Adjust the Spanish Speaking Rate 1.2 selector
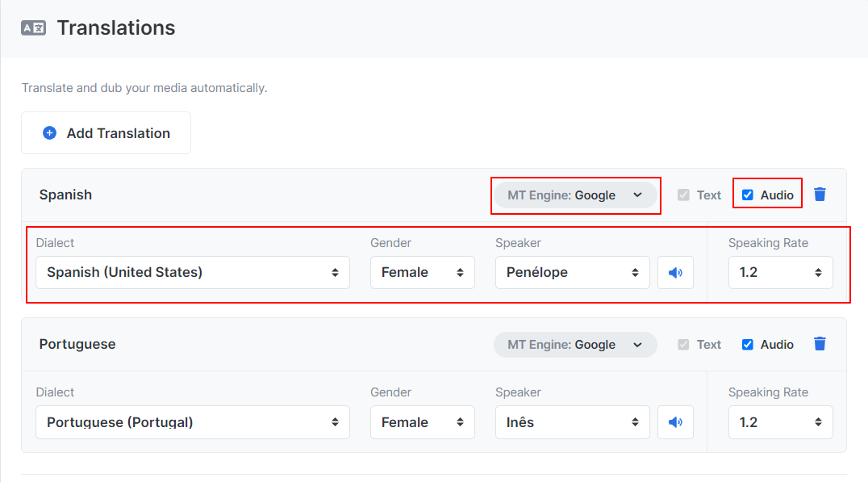 (781, 273)
